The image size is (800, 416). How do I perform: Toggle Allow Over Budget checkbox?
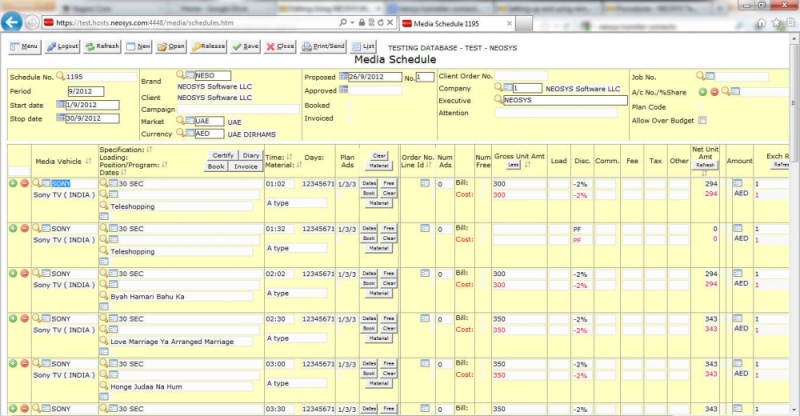coord(703,120)
